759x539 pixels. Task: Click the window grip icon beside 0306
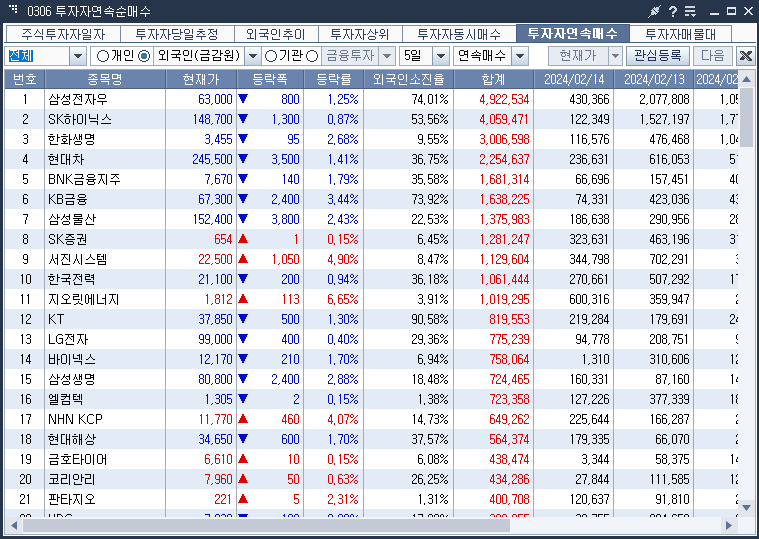[x=13, y=9]
